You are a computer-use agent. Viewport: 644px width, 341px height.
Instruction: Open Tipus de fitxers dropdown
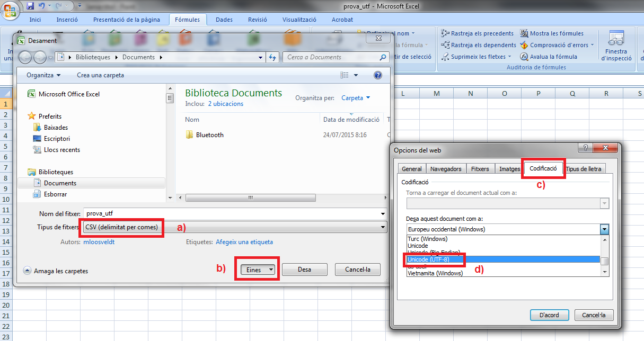coord(234,227)
